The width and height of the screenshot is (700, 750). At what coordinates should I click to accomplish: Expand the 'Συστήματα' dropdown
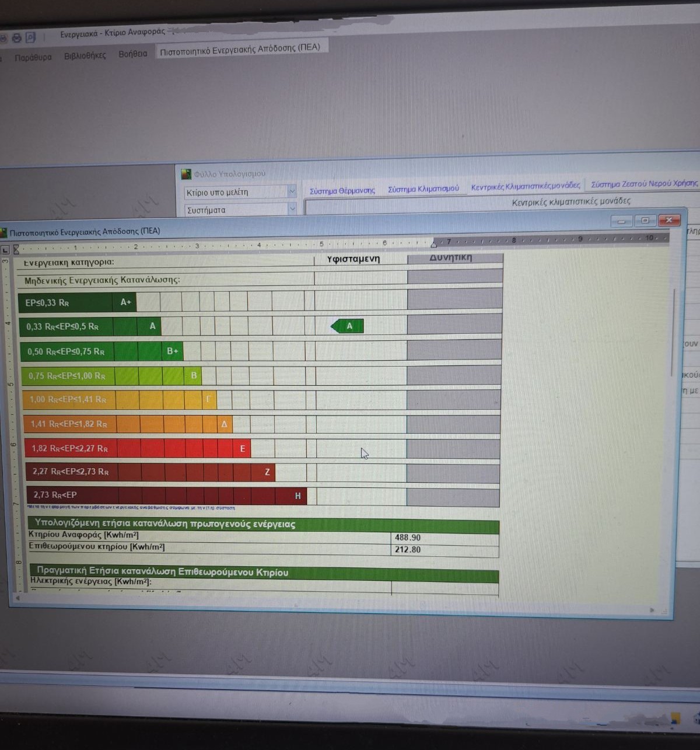292,209
